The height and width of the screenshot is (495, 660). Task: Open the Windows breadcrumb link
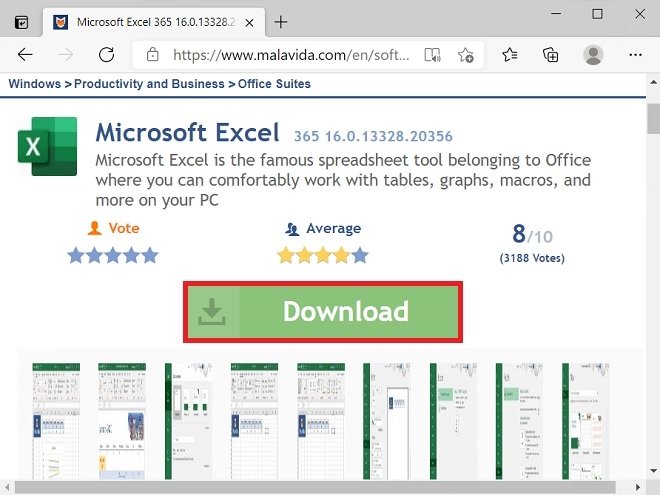tap(35, 84)
